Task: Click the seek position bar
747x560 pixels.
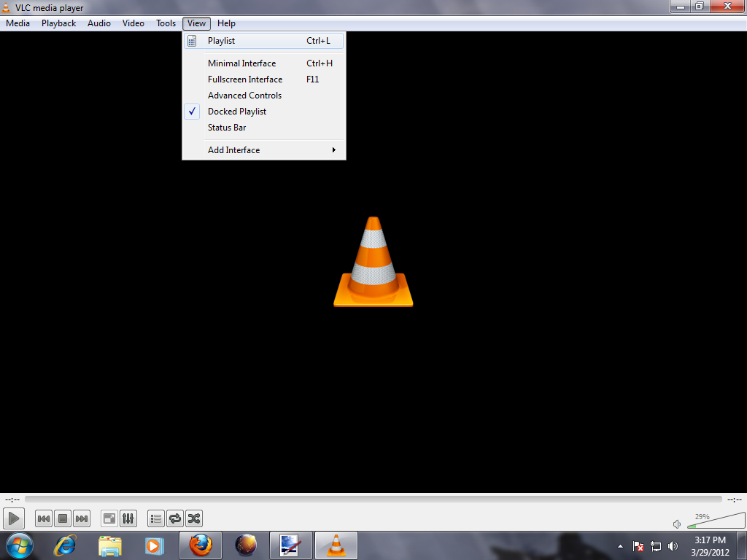Action: (x=373, y=499)
